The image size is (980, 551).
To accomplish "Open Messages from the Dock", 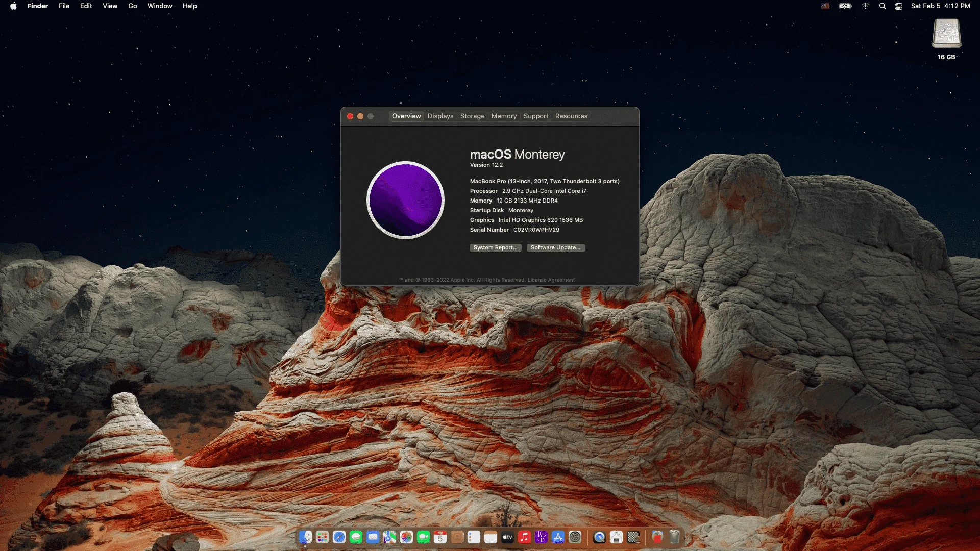I will click(x=356, y=537).
